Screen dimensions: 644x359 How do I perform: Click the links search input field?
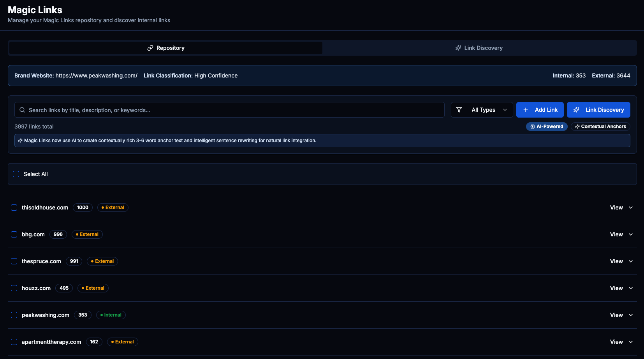pyautogui.click(x=195, y=110)
